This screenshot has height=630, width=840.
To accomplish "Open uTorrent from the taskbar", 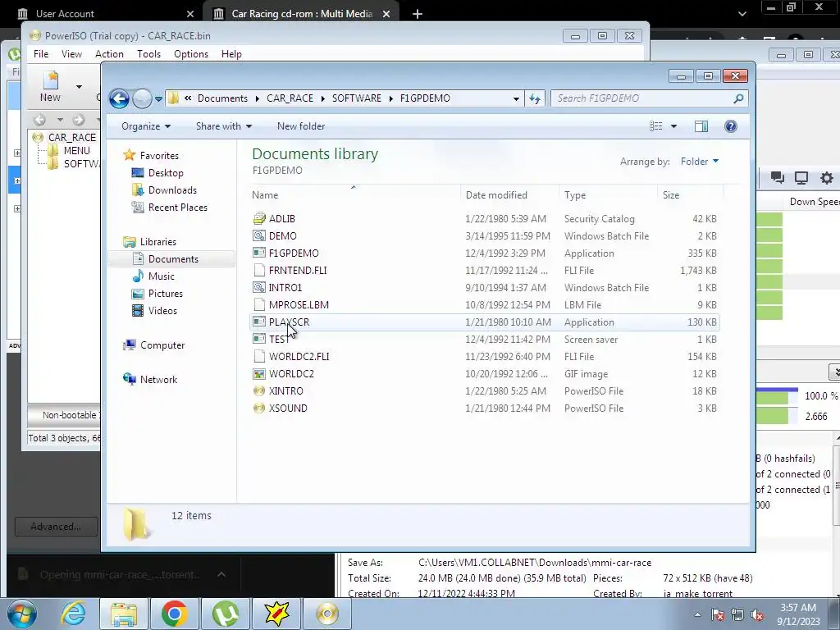I will (x=226, y=614).
